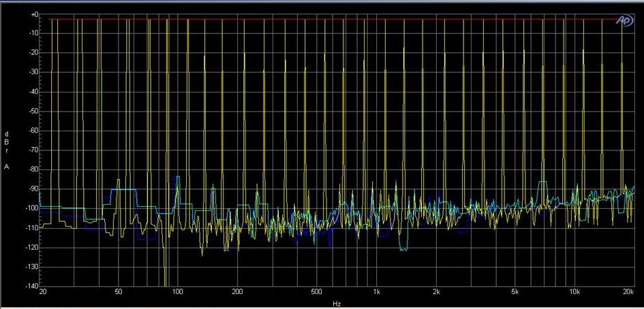Select the -20 label on the dBr axis
The height and width of the screenshot is (309, 644).
pos(33,52)
